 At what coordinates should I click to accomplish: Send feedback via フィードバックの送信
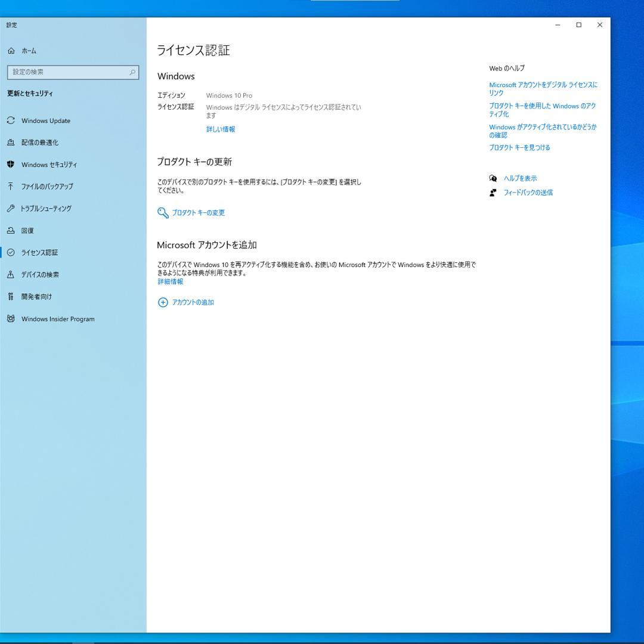[527, 192]
